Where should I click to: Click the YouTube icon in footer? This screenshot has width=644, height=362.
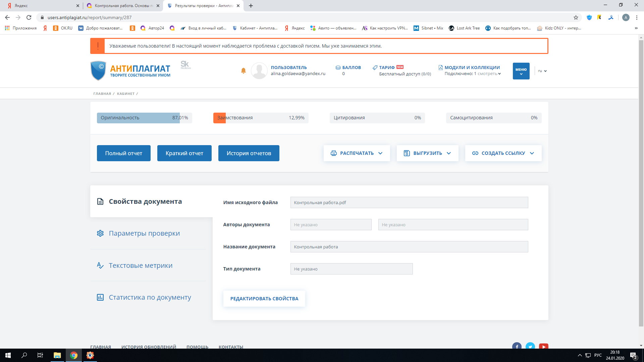coord(543,346)
